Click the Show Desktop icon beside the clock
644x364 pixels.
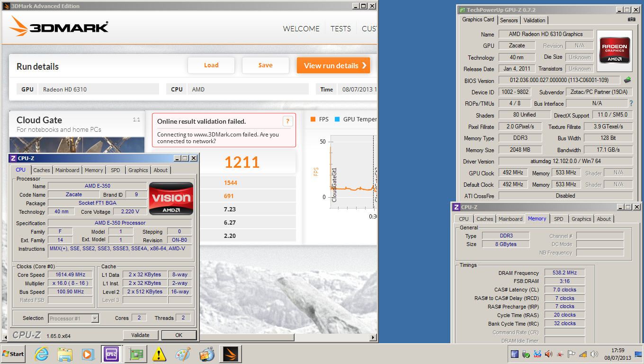tap(638, 354)
